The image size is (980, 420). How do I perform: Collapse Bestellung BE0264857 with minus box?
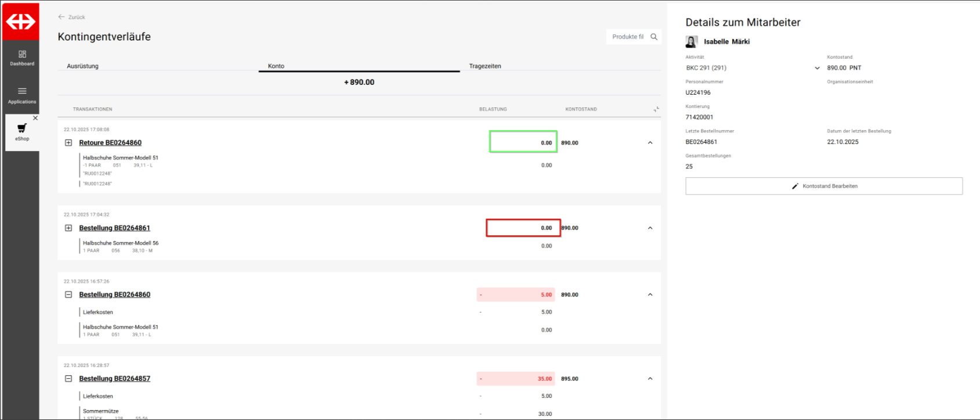[68, 379]
